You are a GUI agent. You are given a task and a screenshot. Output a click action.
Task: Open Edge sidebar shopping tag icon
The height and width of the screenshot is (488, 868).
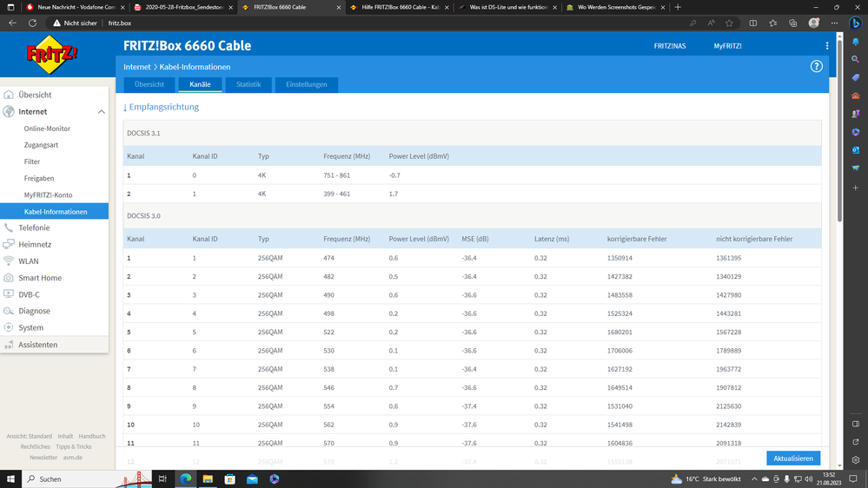click(855, 77)
